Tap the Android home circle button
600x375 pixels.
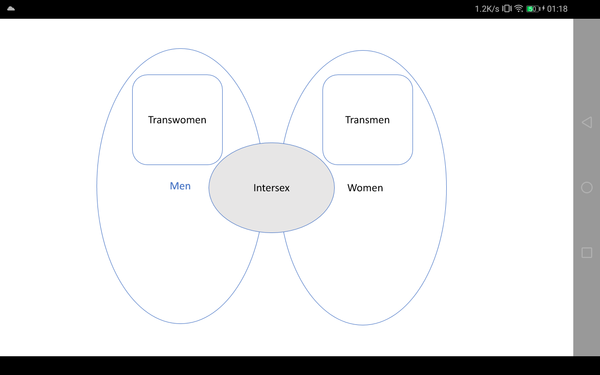[587, 188]
